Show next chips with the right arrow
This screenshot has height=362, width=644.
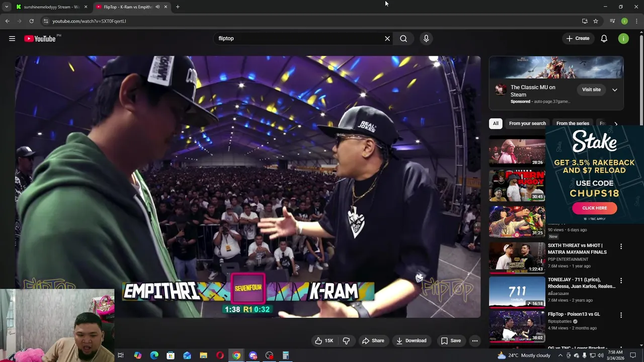(616, 124)
